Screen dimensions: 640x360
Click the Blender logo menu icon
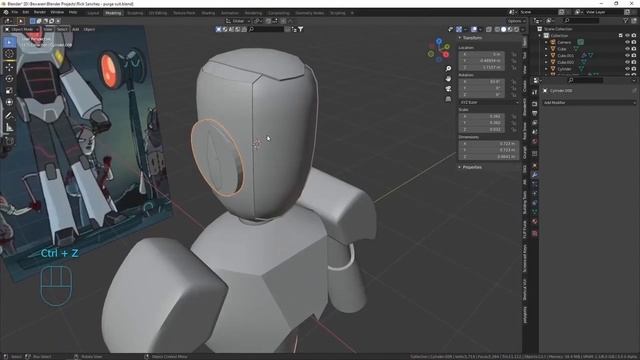pos(6,12)
